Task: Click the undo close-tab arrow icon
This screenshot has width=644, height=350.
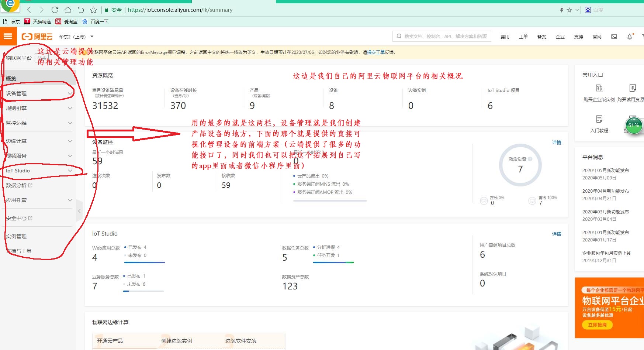Action: [x=81, y=10]
